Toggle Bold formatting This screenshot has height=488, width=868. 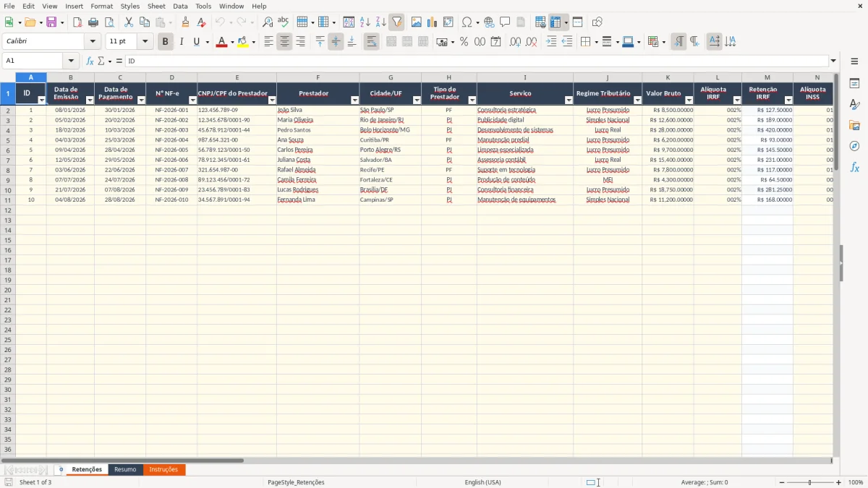pos(166,42)
